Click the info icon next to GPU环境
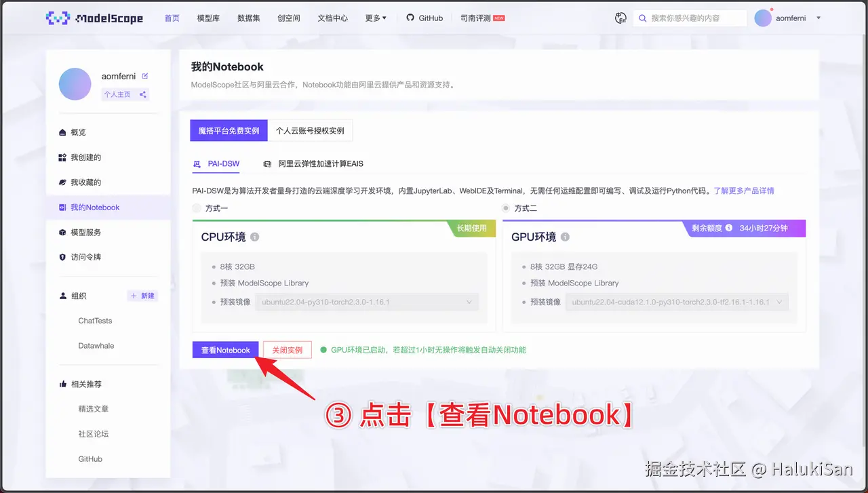This screenshot has height=493, width=868. click(x=565, y=237)
